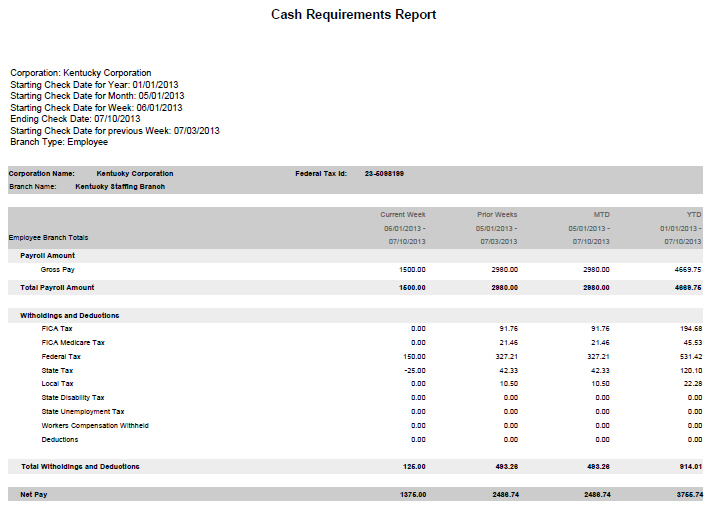The image size is (714, 525).
Task: Click the YTD column header
Action: click(694, 214)
